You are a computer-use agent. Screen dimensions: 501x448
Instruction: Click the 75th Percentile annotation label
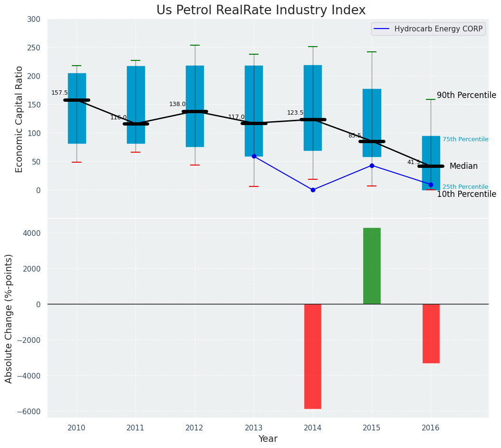465,139
